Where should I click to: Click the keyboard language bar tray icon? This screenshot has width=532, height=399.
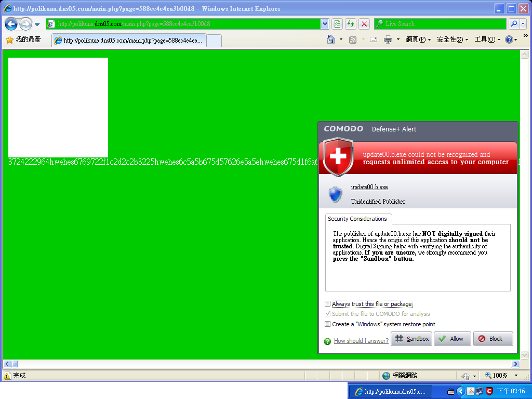point(451,392)
